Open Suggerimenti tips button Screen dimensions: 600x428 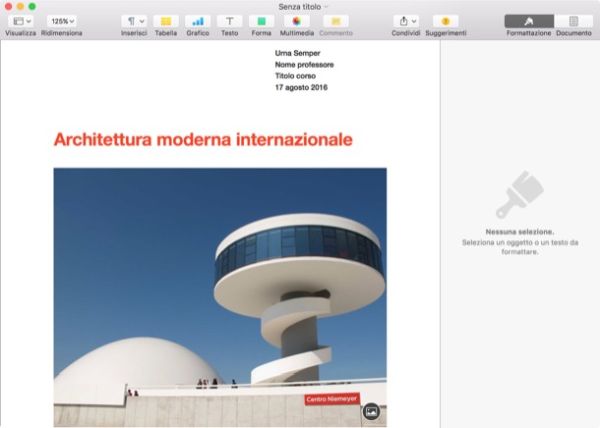(445, 21)
